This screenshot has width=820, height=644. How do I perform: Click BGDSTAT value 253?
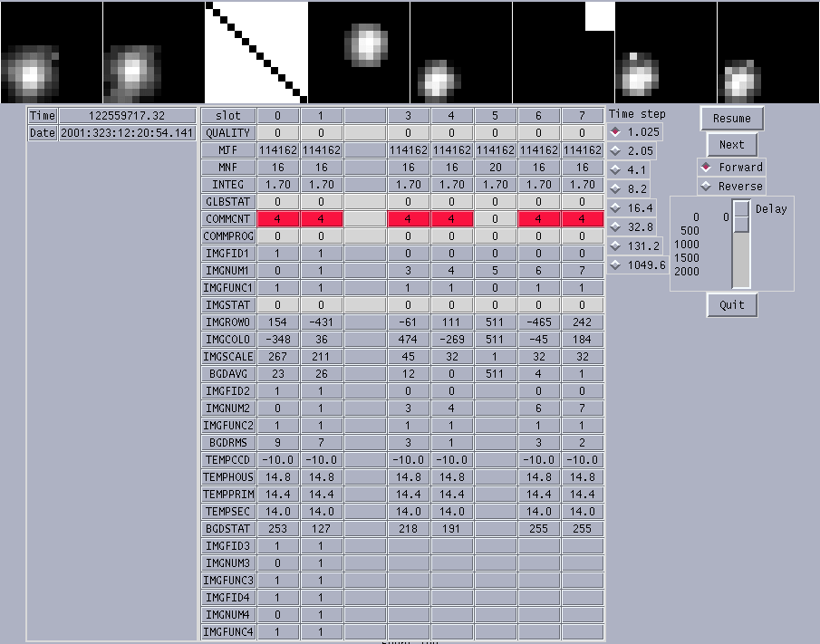pos(277,529)
